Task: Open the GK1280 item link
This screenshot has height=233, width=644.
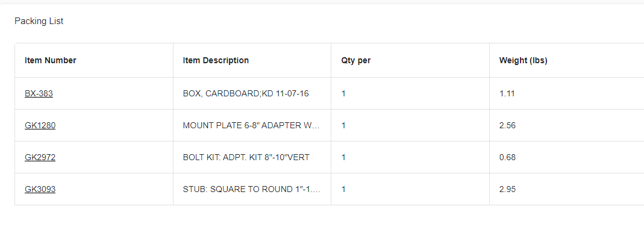Action: point(40,125)
